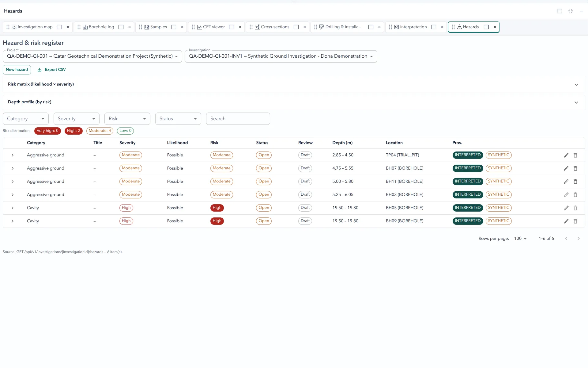Click the 5.25 - 6.05 depth cell
Screen dimensions: 588x368
pyautogui.click(x=343, y=195)
